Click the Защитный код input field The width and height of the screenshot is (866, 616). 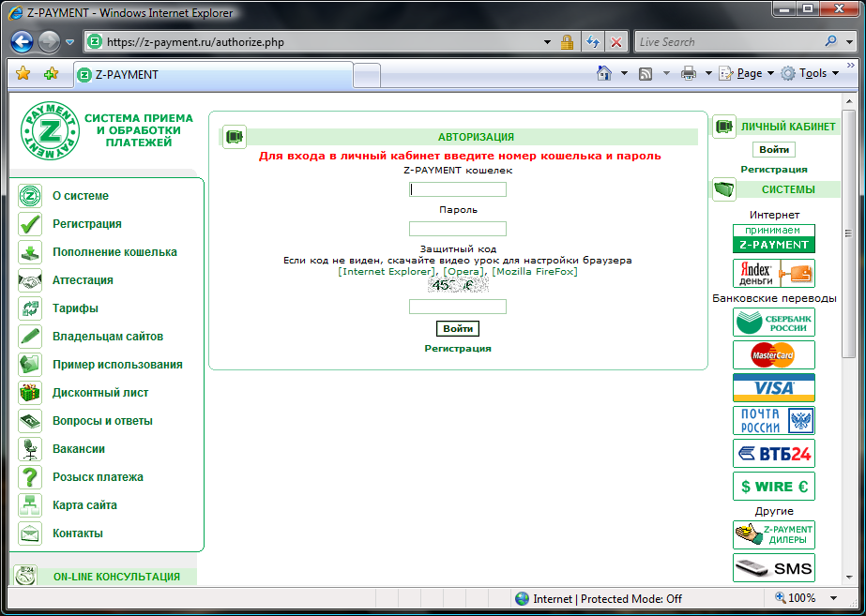tap(457, 307)
